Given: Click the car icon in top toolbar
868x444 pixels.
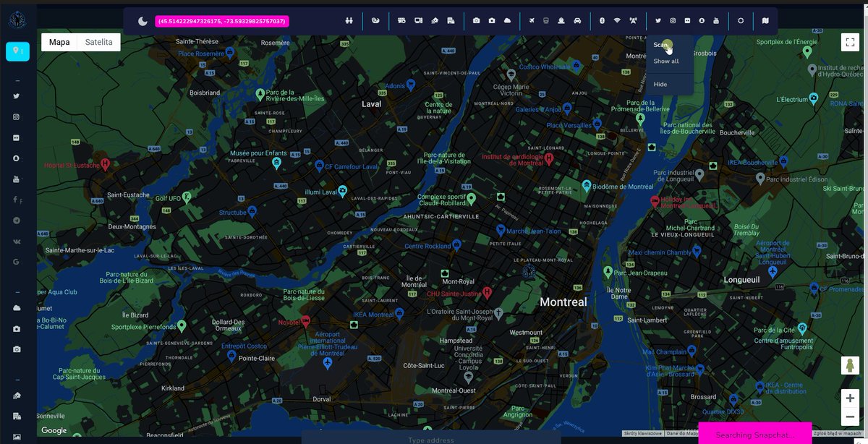Looking at the screenshot, I should tap(576, 21).
